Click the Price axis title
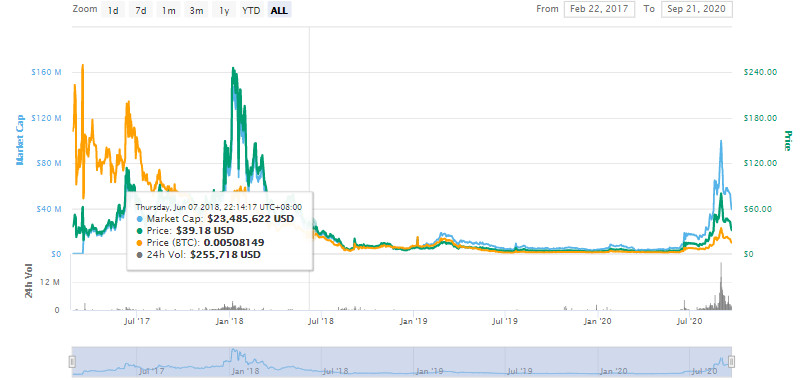800x380 pixels. [x=788, y=141]
